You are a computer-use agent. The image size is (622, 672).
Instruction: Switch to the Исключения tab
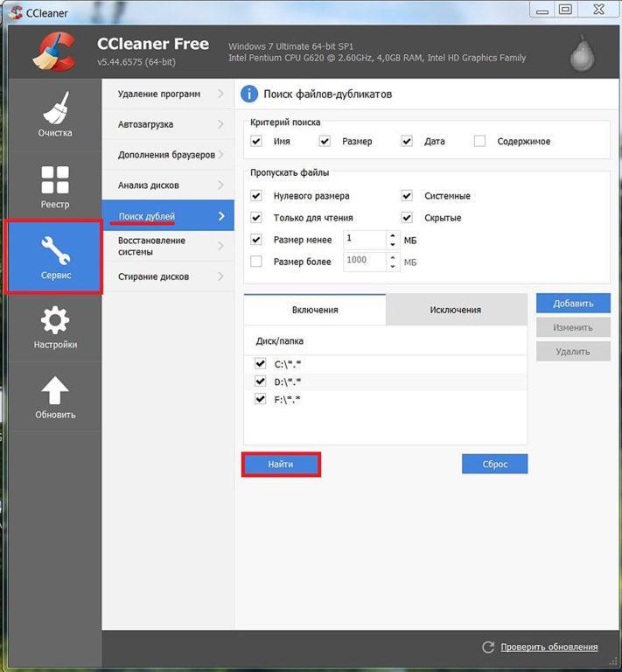point(456,310)
